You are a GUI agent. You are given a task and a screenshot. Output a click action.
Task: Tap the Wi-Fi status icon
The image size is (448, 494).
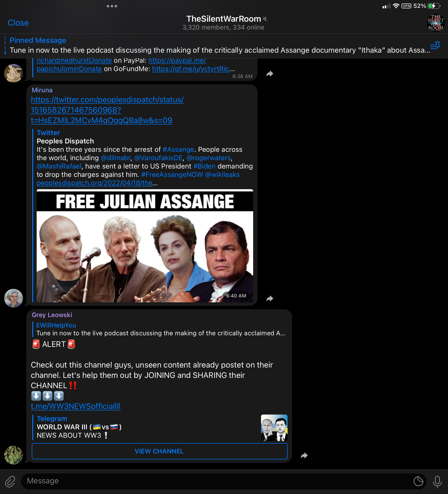[x=396, y=6]
